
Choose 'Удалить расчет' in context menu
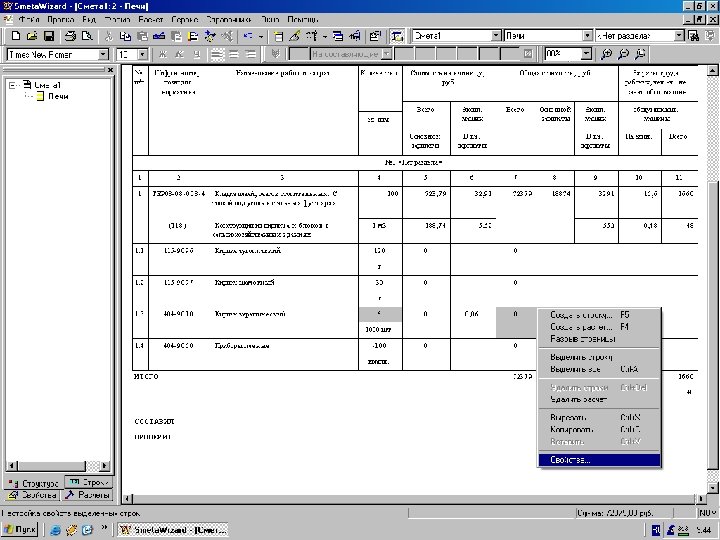click(x=599, y=399)
